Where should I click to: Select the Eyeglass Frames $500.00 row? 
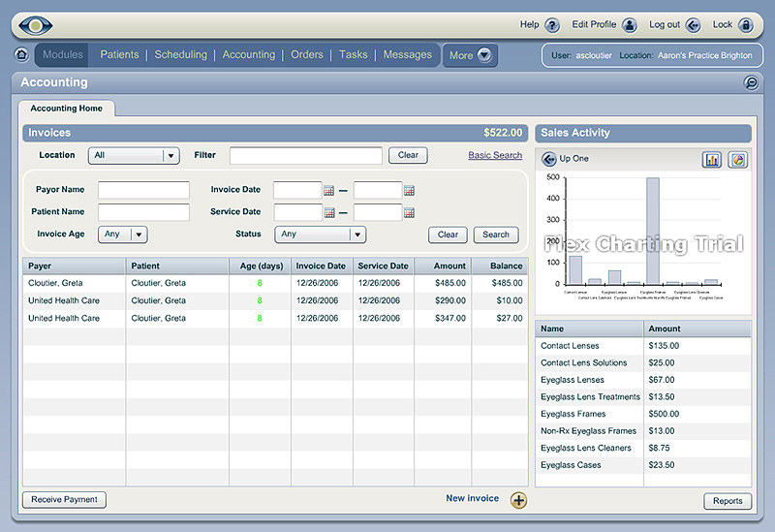pyautogui.click(x=643, y=414)
